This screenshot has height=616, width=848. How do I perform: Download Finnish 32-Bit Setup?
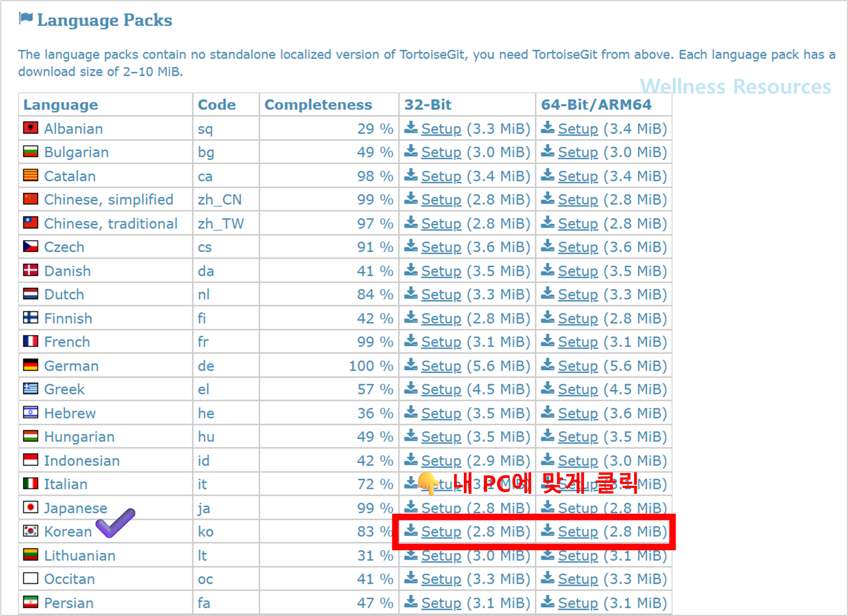(x=441, y=319)
